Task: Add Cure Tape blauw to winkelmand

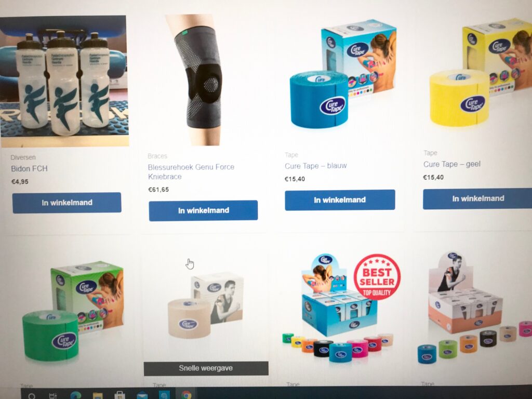Action: (x=340, y=200)
